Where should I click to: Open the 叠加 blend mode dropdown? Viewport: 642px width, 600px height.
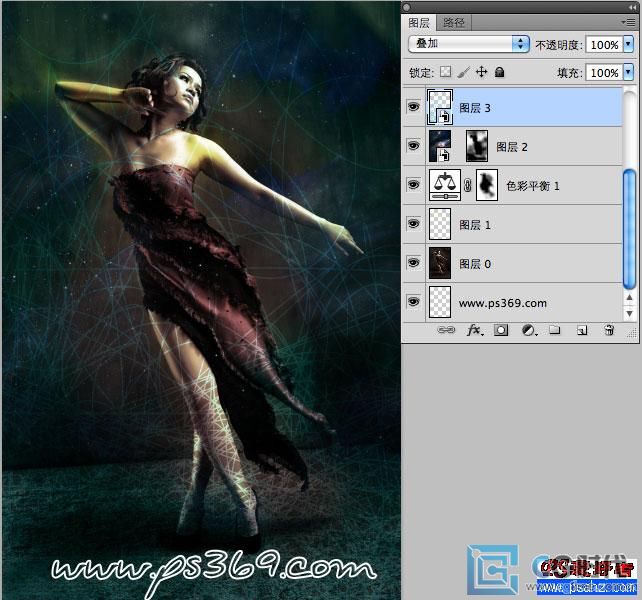(x=469, y=43)
